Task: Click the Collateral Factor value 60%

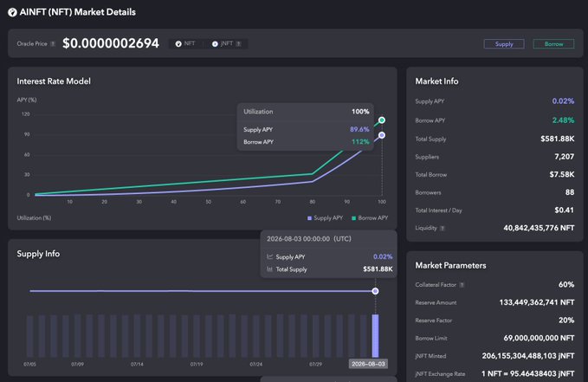Action: 566,284
